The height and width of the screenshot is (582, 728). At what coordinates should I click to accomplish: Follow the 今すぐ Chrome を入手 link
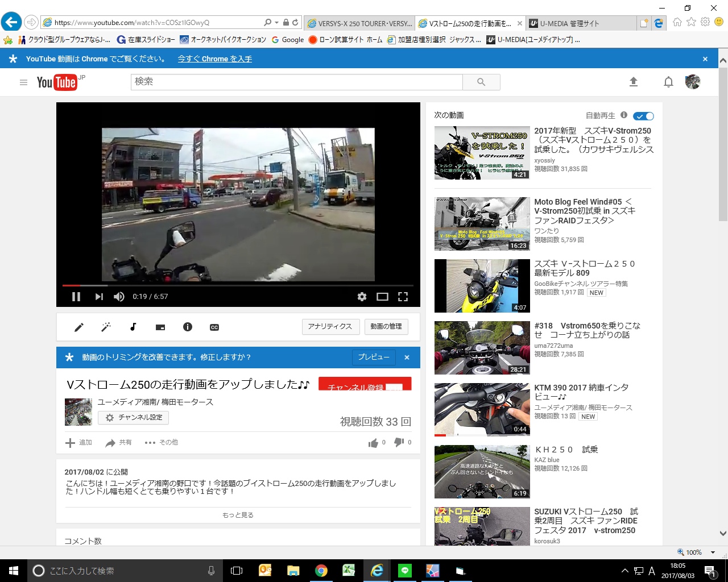214,59
